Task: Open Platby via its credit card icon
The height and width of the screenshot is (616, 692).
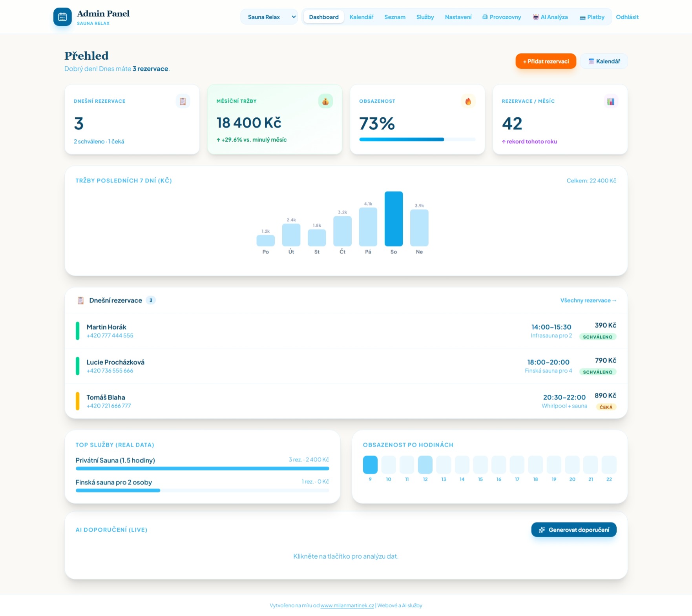Action: coord(582,17)
